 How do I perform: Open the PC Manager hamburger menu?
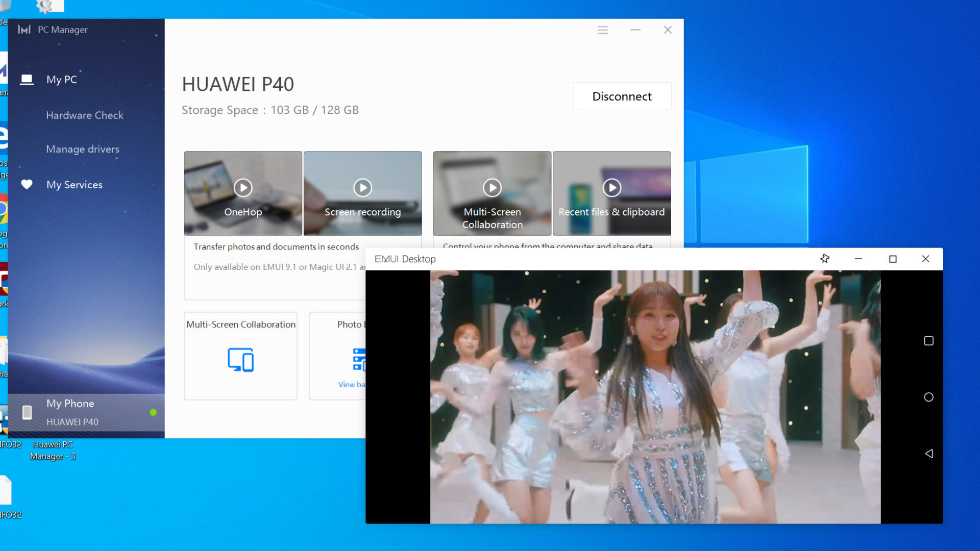603,30
